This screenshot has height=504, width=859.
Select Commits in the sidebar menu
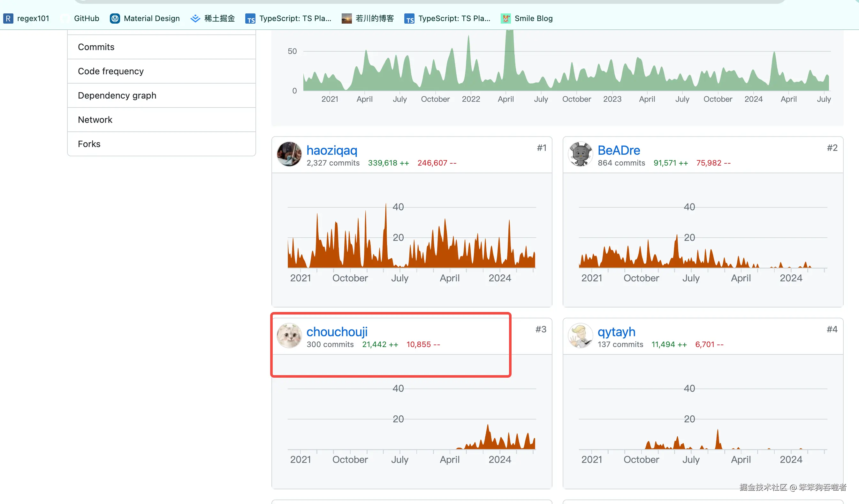pyautogui.click(x=96, y=47)
